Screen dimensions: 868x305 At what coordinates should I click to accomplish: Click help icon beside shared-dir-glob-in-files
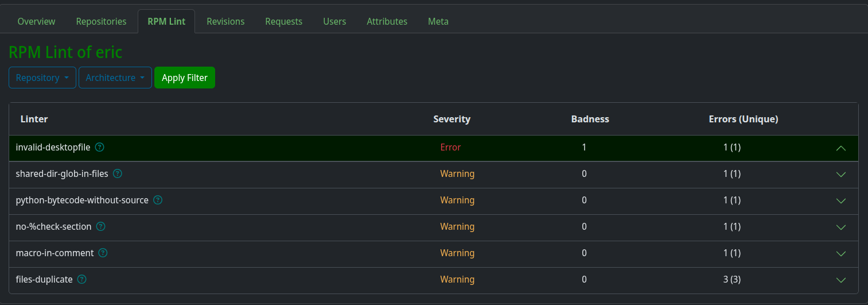118,173
